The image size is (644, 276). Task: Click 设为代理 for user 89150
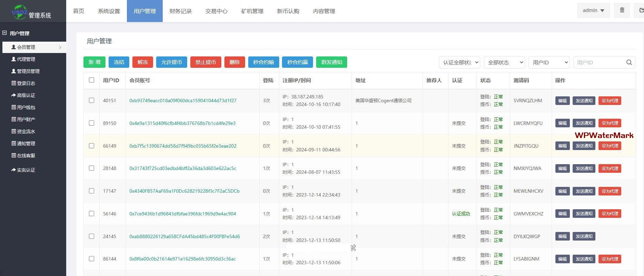click(x=610, y=123)
